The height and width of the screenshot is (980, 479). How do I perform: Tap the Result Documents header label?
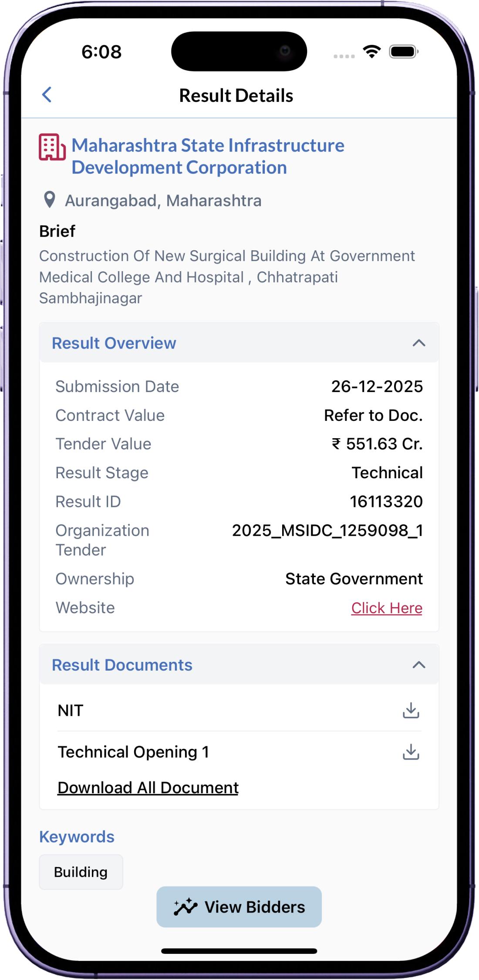click(122, 665)
